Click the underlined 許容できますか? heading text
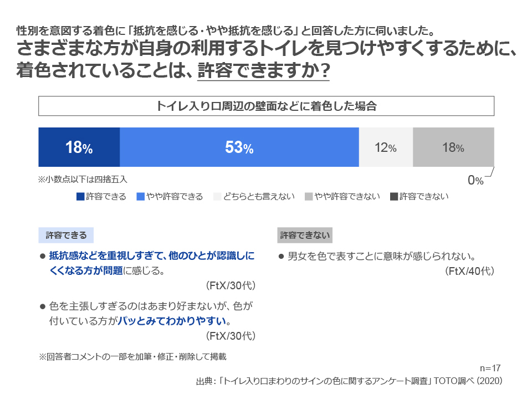 (x=263, y=70)
